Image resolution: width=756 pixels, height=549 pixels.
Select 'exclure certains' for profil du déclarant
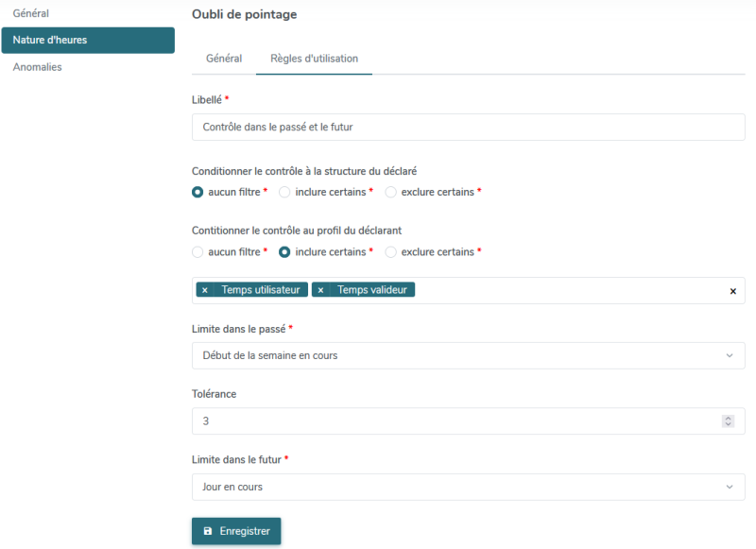390,252
